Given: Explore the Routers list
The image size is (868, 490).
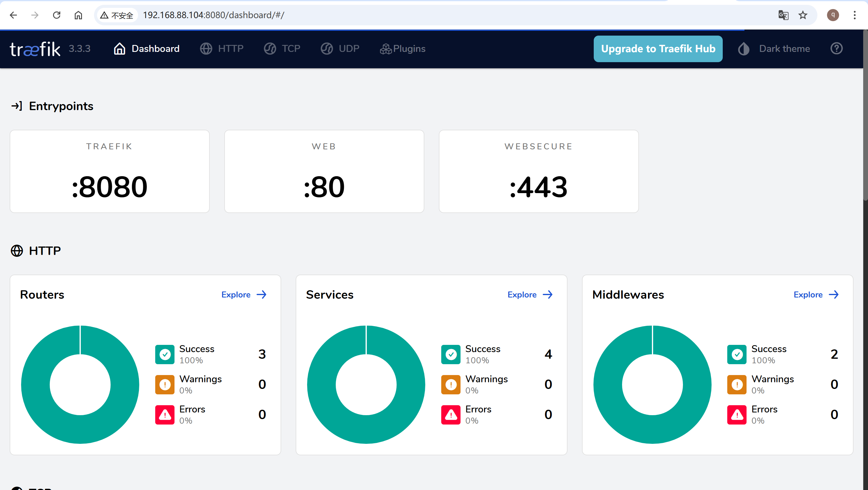Looking at the screenshot, I should point(244,294).
